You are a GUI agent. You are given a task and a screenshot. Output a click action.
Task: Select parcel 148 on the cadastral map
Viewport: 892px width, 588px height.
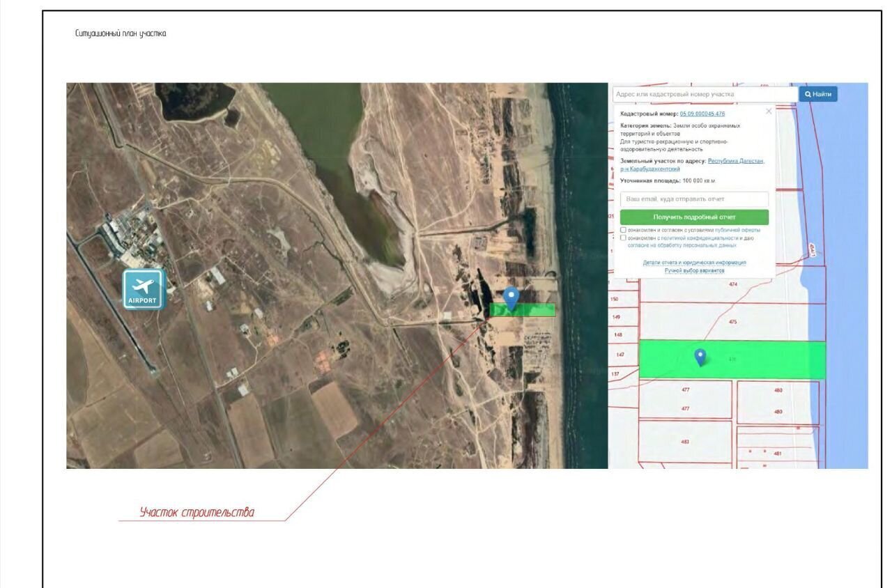(618, 334)
